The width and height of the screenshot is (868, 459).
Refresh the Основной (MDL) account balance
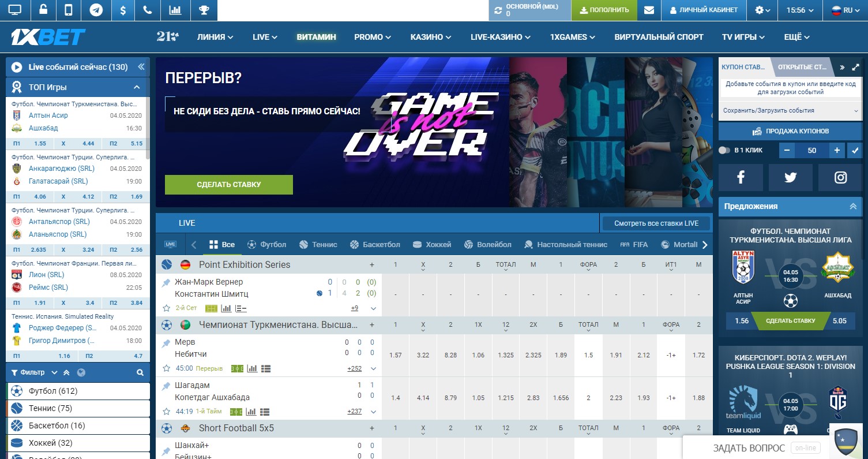(498, 10)
